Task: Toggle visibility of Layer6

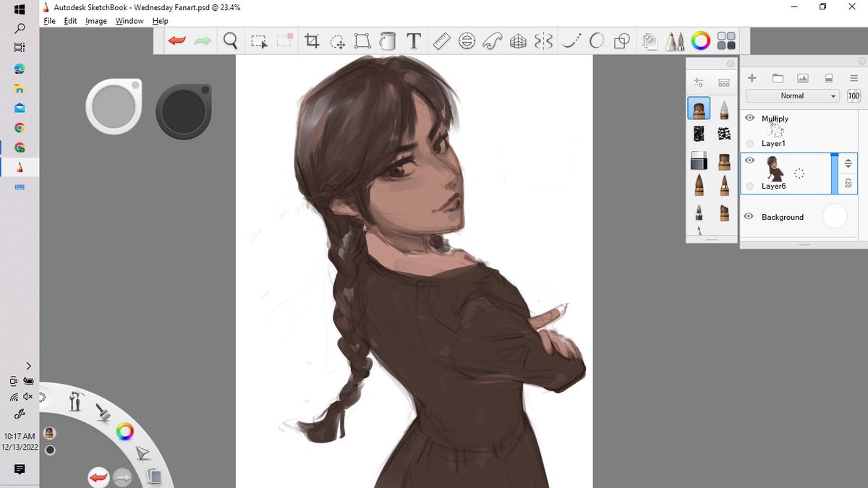Action: tap(749, 160)
